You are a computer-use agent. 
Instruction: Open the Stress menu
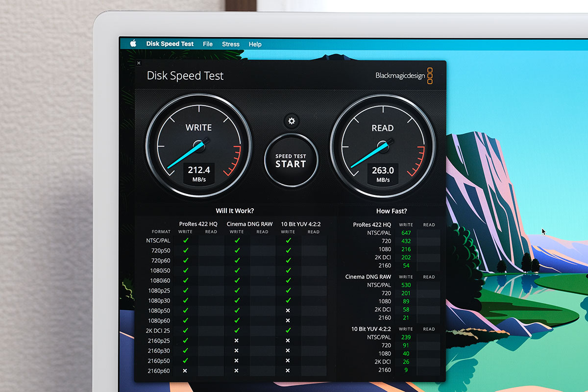pyautogui.click(x=231, y=44)
